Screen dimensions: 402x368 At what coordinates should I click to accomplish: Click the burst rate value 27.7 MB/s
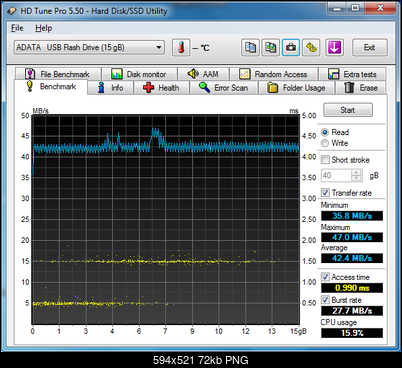coord(352,311)
